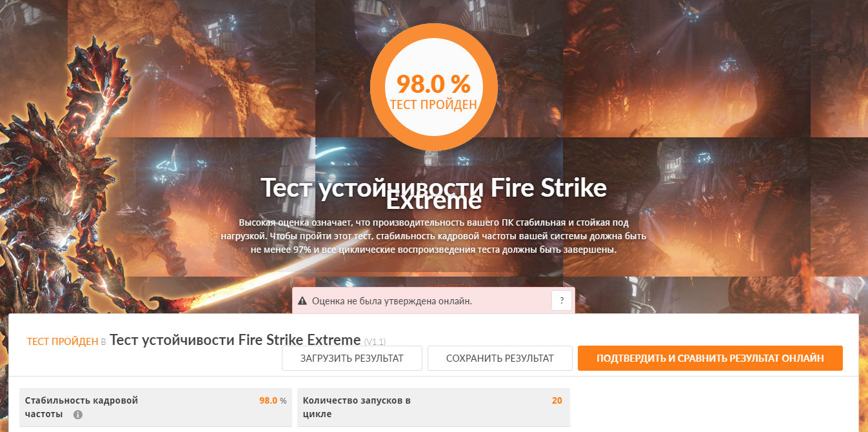Click the info icon beside Стабильность кадровой частоты
868x432 pixels.
78,415
